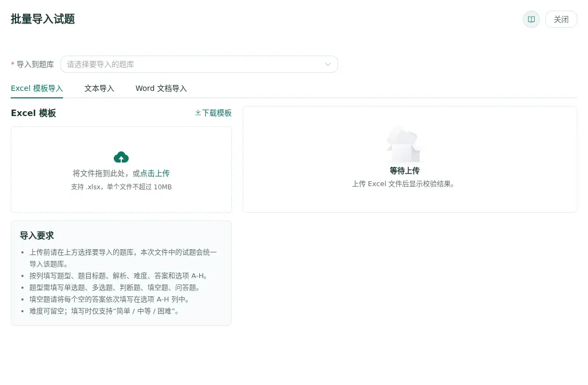Click the dashed file drop upload area
Screen dimensions: 588x385
point(121,170)
